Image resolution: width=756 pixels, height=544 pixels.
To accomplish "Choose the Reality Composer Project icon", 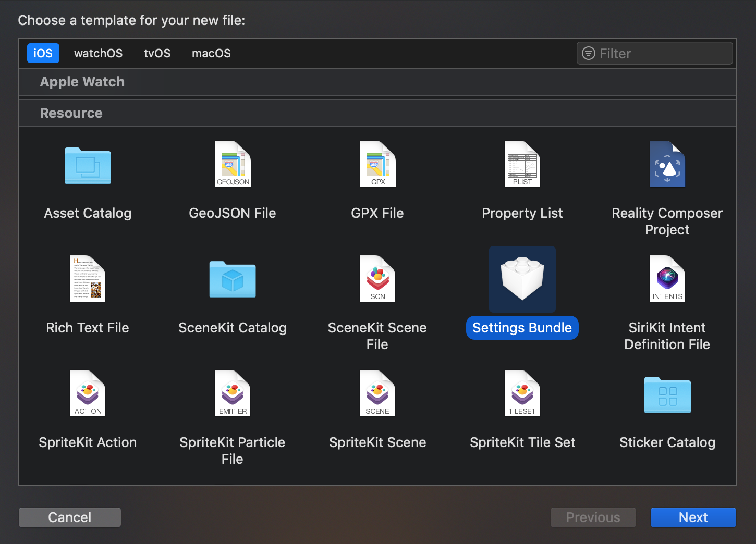I will [667, 164].
